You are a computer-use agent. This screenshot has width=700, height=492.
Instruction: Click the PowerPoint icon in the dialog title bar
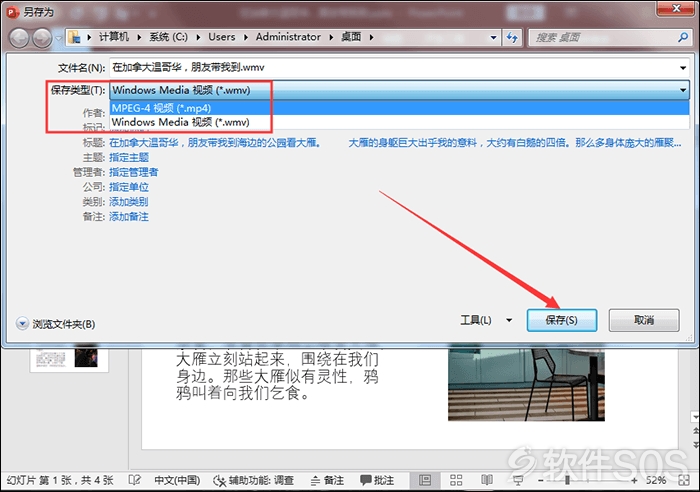click(x=12, y=12)
